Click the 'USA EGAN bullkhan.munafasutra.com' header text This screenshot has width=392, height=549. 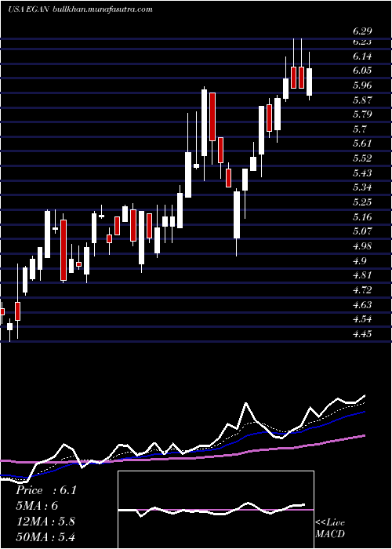pyautogui.click(x=80, y=9)
